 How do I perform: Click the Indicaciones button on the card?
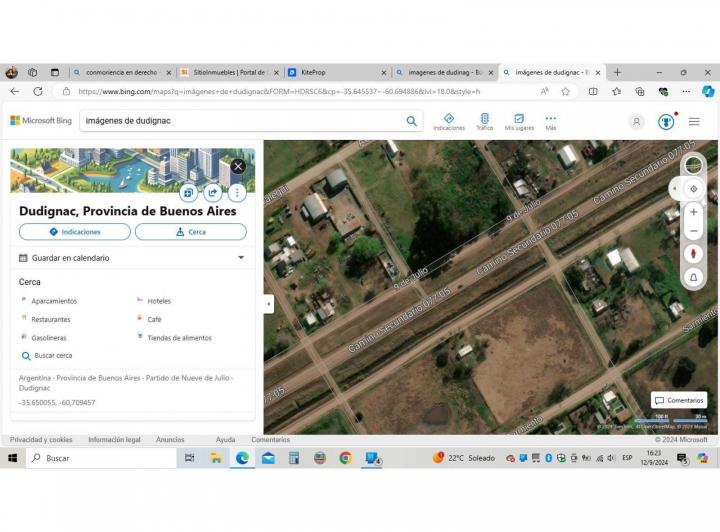click(x=75, y=232)
